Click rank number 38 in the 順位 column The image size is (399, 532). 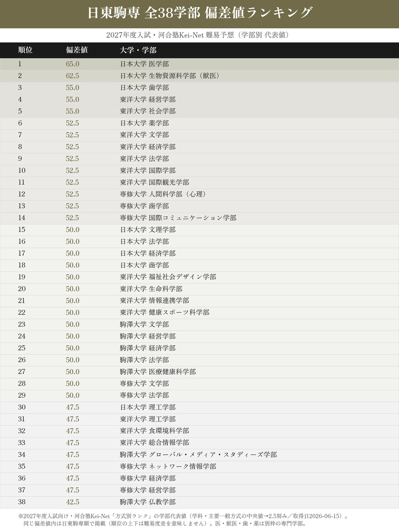(x=22, y=502)
